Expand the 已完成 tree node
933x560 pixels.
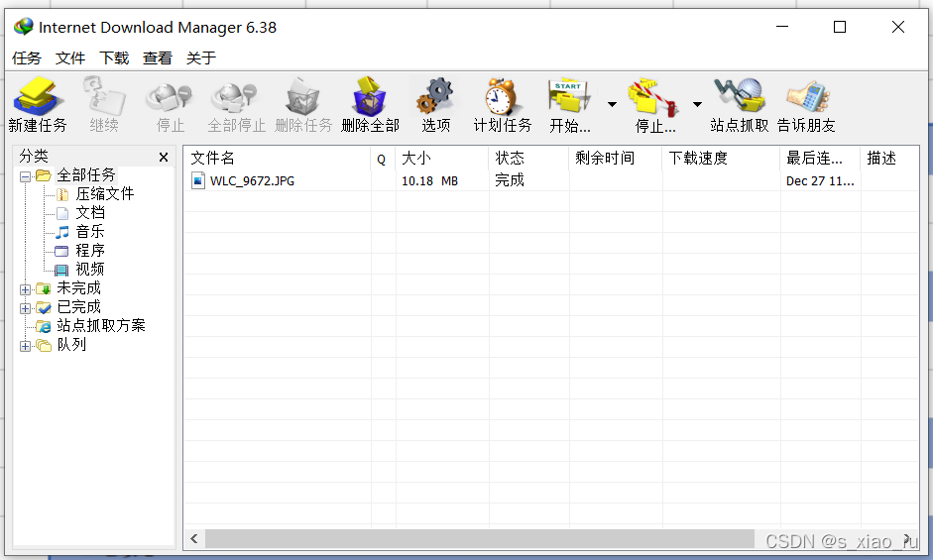click(25, 308)
